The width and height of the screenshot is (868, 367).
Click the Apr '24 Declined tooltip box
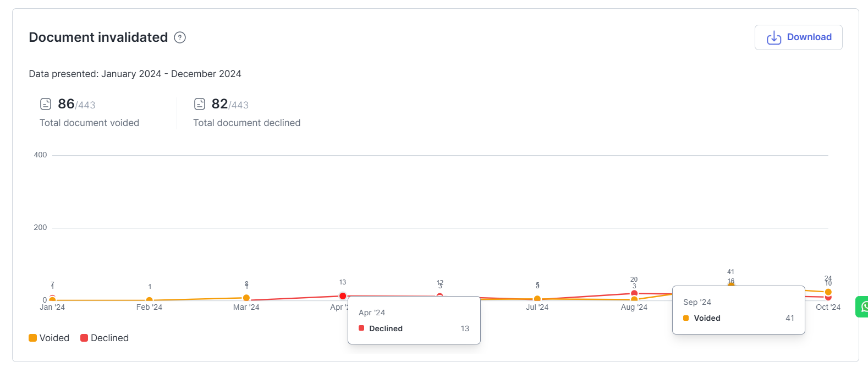(414, 320)
